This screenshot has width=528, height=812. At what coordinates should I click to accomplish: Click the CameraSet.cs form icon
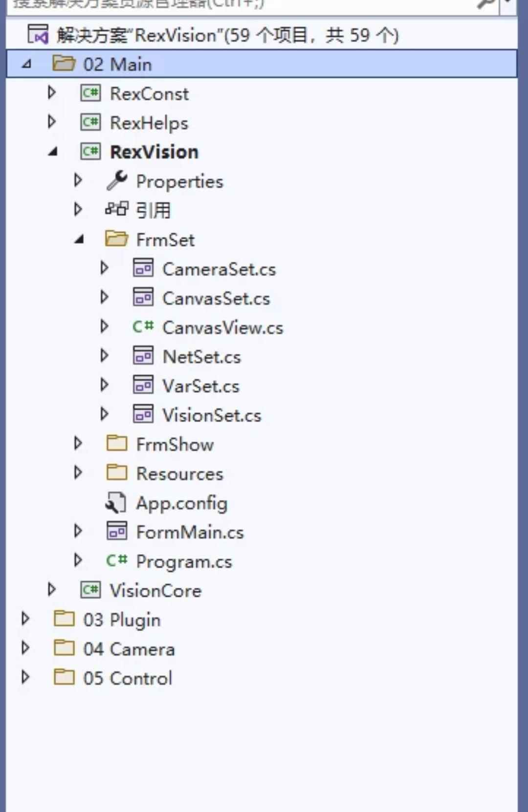(143, 268)
